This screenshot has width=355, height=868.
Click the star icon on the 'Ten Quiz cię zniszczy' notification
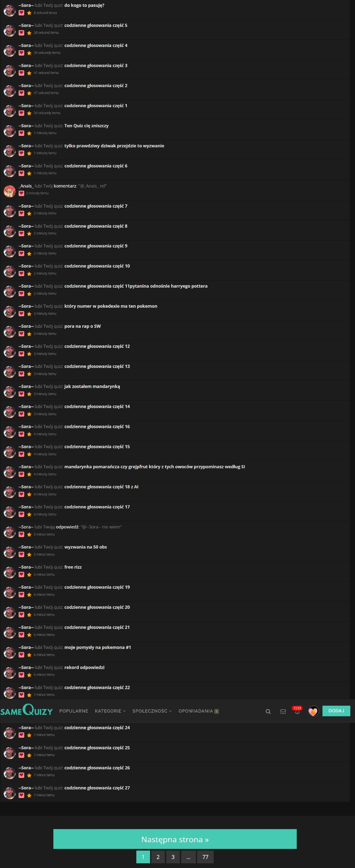point(29,133)
